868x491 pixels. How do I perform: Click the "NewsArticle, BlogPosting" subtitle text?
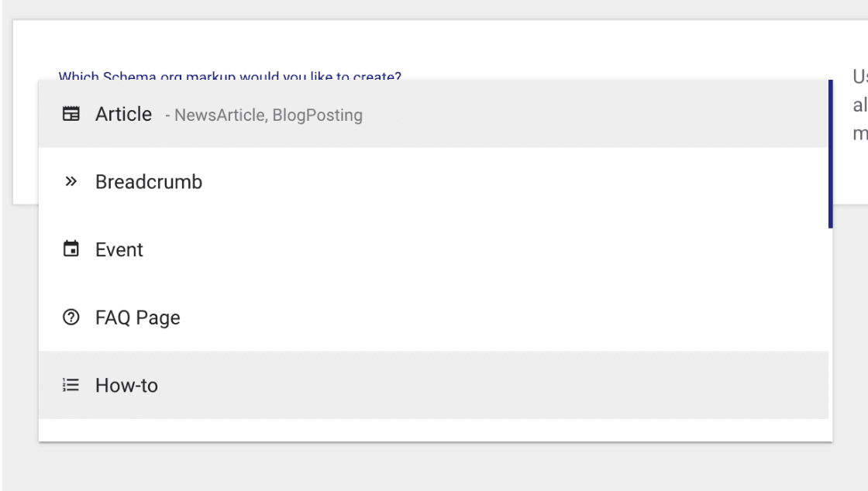[x=268, y=115]
